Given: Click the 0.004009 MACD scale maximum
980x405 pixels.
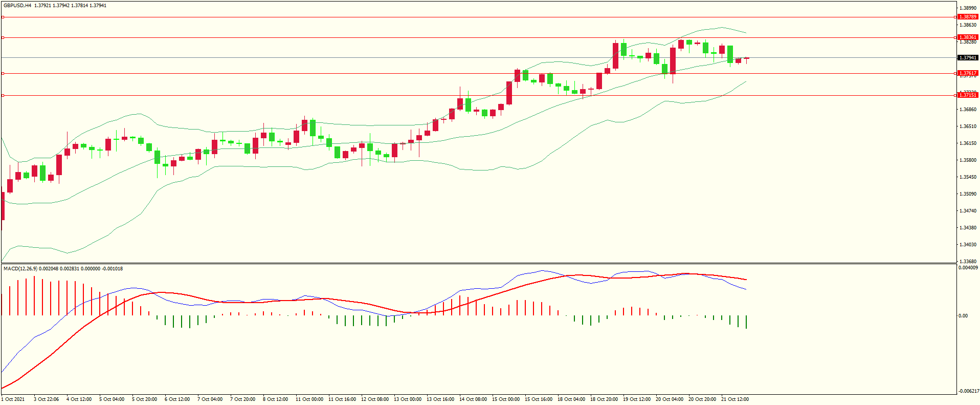Looking at the screenshot, I should click(968, 268).
